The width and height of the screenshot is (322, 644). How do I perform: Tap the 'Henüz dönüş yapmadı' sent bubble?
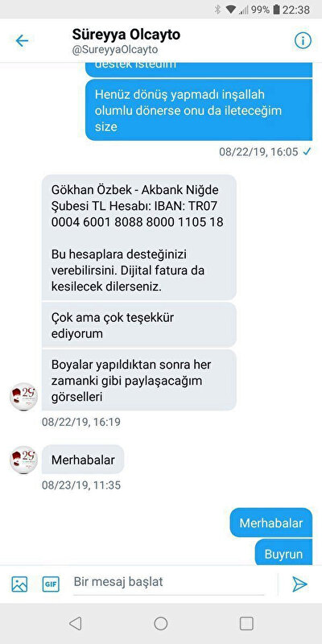pos(199,110)
